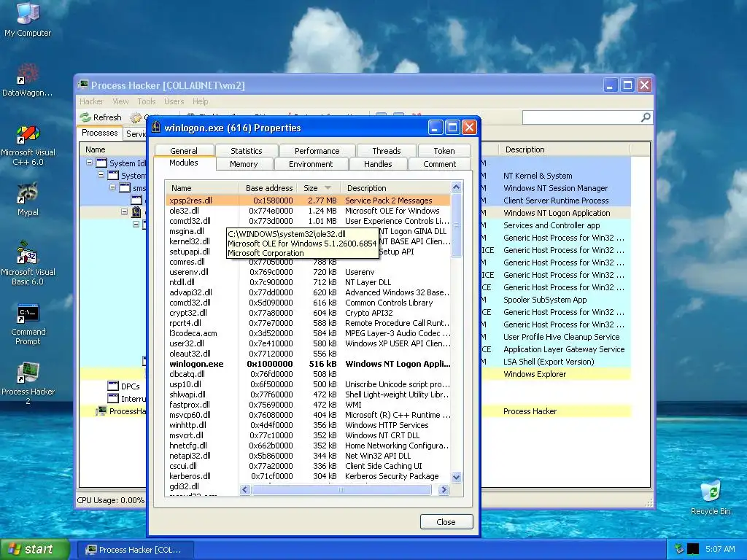The height and width of the screenshot is (560, 747).
Task: Collapse the node under winlogon in process tree
Action: pos(136,225)
